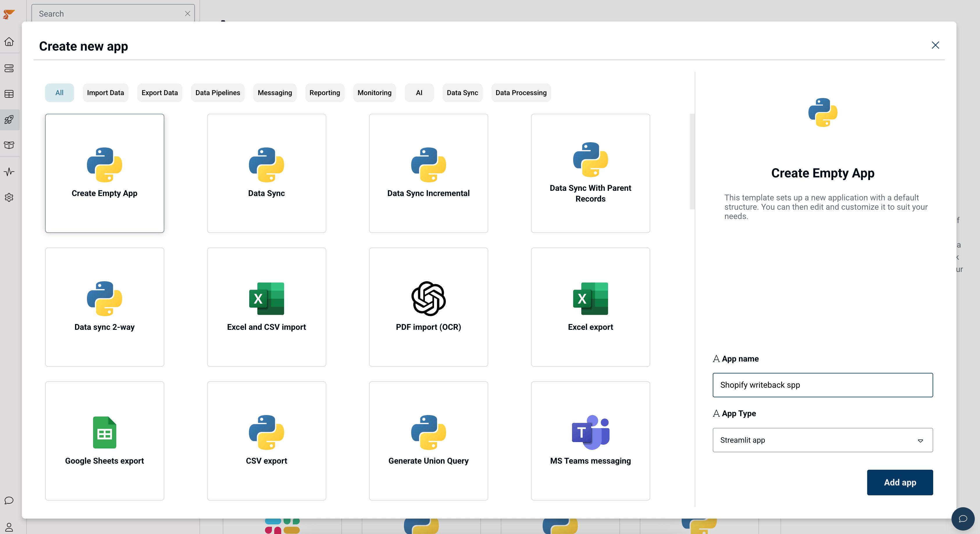This screenshot has width=980, height=534.
Task: Open the Home icon in the sidebar
Action: point(9,42)
